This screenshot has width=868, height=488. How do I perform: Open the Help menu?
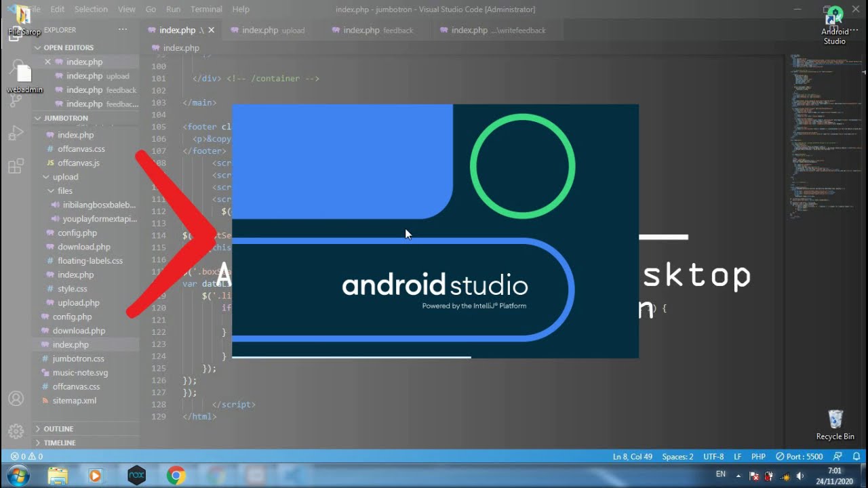241,9
